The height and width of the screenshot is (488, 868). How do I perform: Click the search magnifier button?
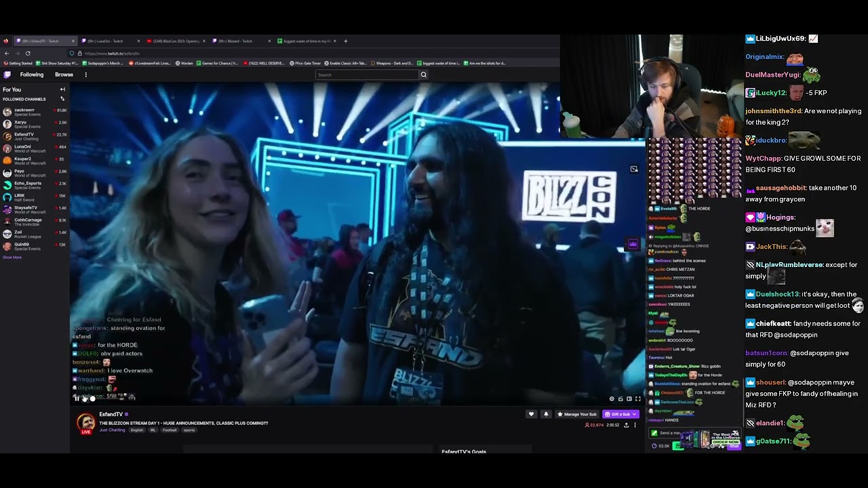coord(424,75)
